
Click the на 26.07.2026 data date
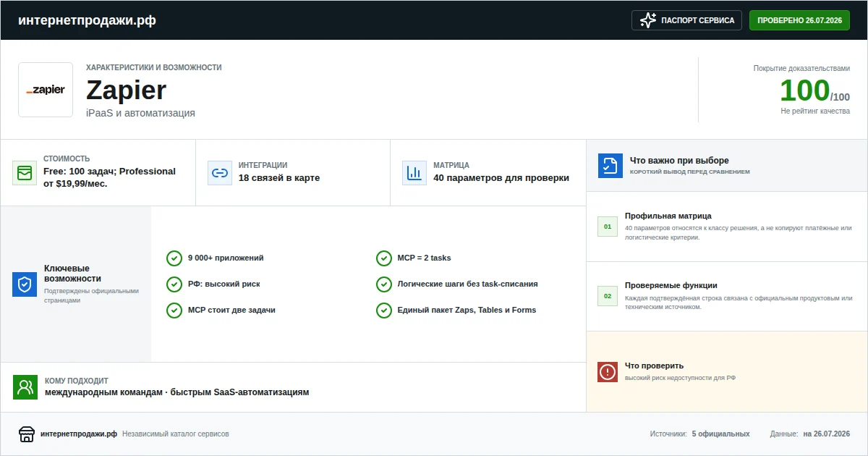[x=827, y=434]
